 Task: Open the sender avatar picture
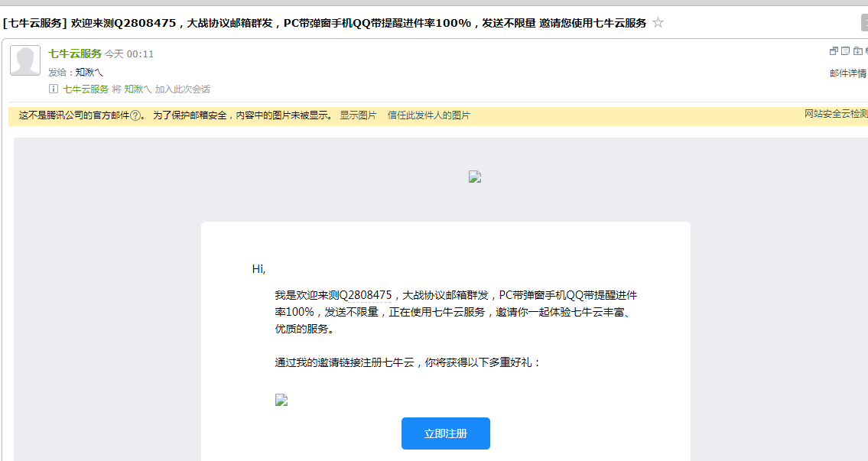(25, 60)
